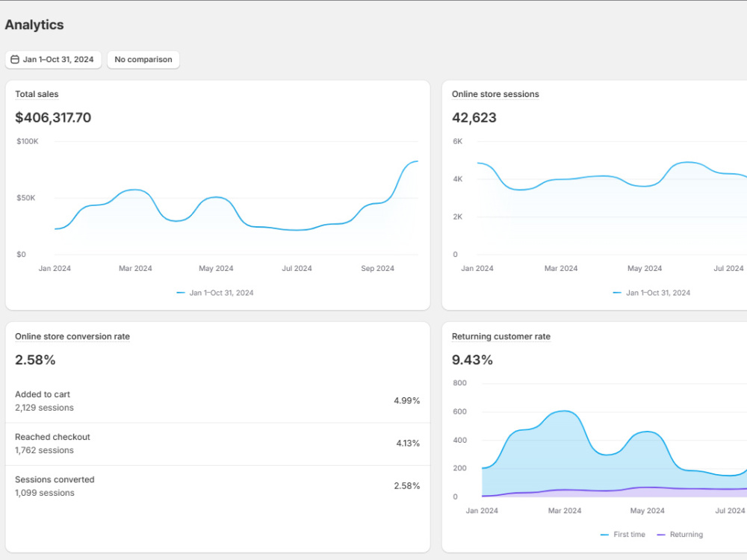Viewport: 747px width, 560px height.
Task: Click the $406,317.70 total sales value
Action: pyautogui.click(x=53, y=118)
